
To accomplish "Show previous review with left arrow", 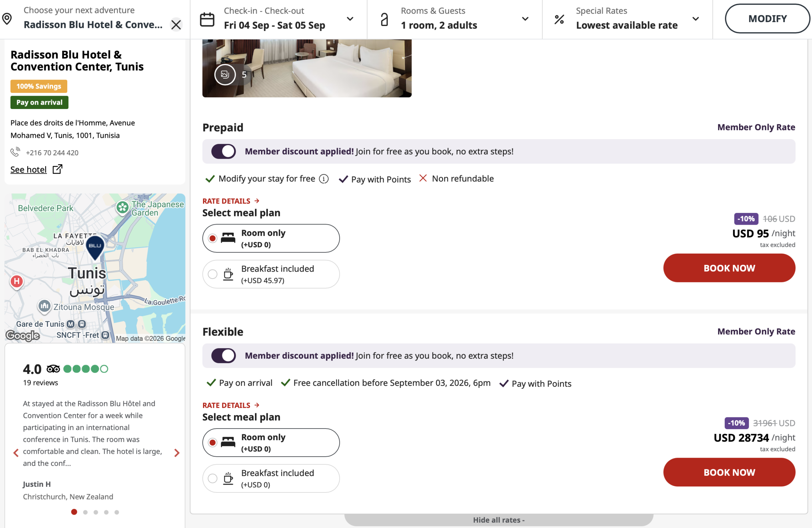I will pyautogui.click(x=16, y=453).
